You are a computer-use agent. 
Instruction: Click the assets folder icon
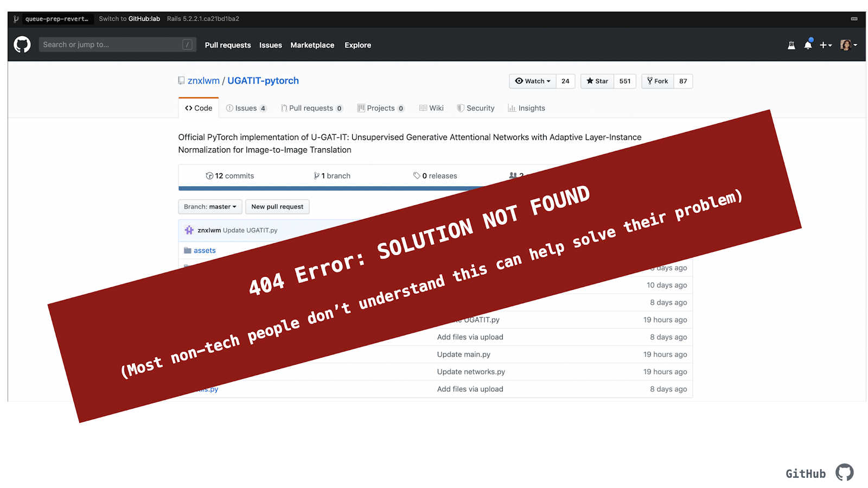coord(188,250)
